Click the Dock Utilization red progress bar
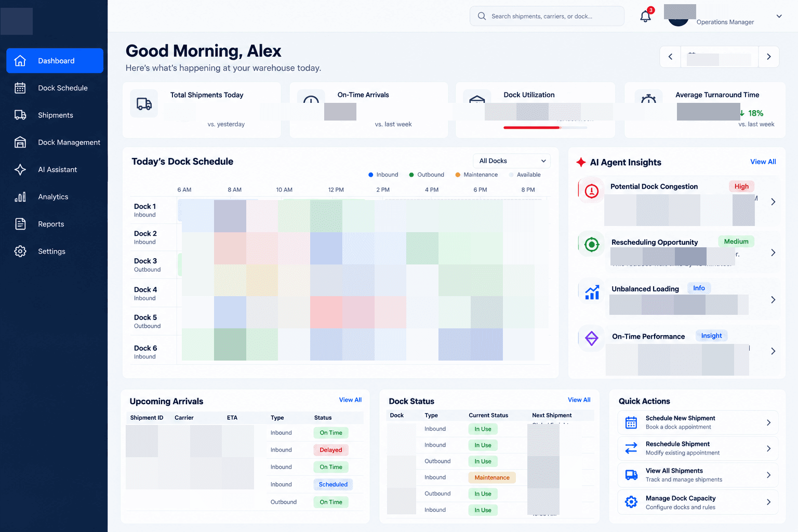Viewport: 798px width, 532px height. [532, 128]
